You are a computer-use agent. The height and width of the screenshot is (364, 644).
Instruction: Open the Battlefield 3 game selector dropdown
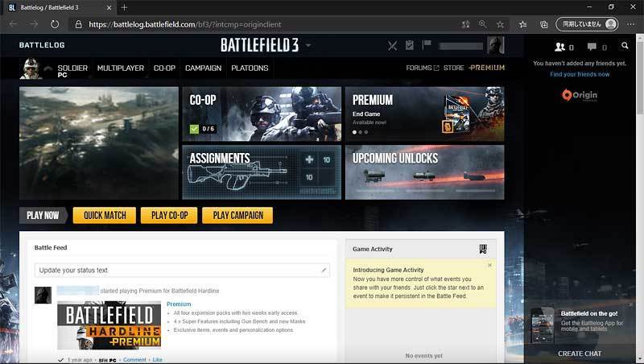[x=308, y=45]
